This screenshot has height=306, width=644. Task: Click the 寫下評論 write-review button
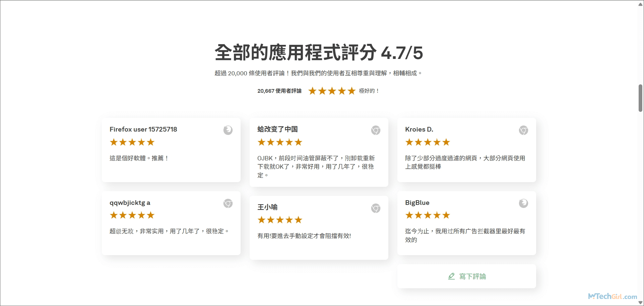pos(466,276)
